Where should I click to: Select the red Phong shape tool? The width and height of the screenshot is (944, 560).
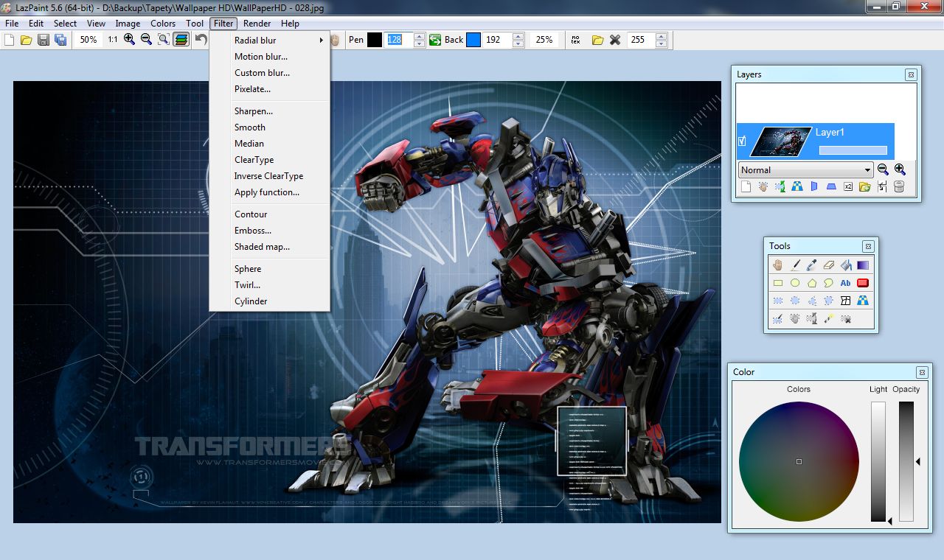click(863, 283)
